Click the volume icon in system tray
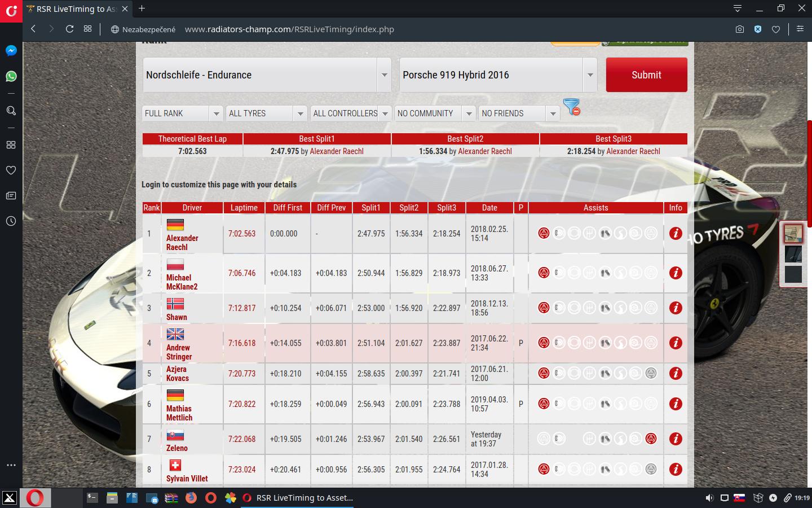 point(709,498)
